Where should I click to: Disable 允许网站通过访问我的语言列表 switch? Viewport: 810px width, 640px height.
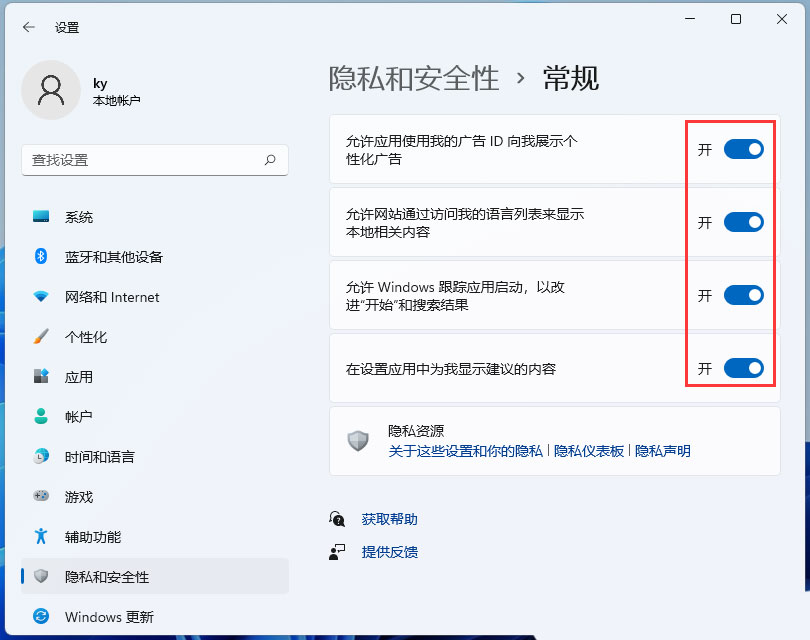pos(741,222)
